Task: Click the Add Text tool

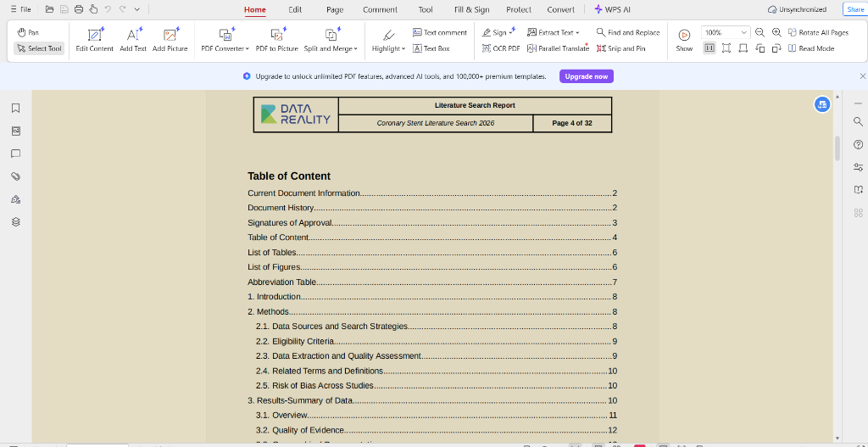Action: tap(133, 39)
